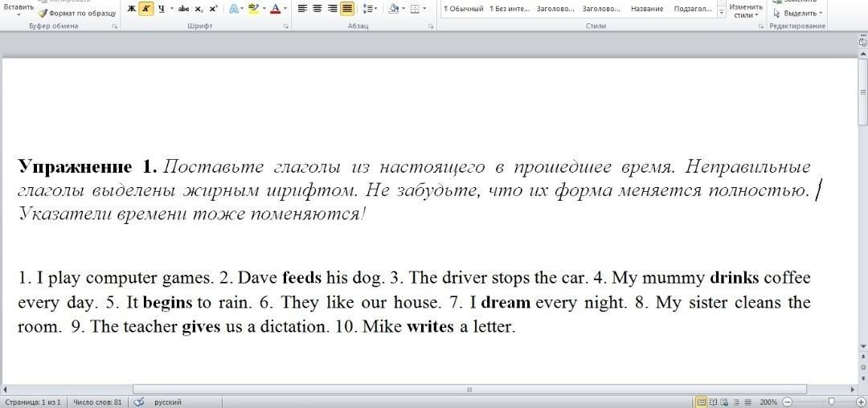Image resolution: width=868 pixels, height=408 pixels.
Task: Switch to Draft view
Action: pyautogui.click(x=748, y=402)
